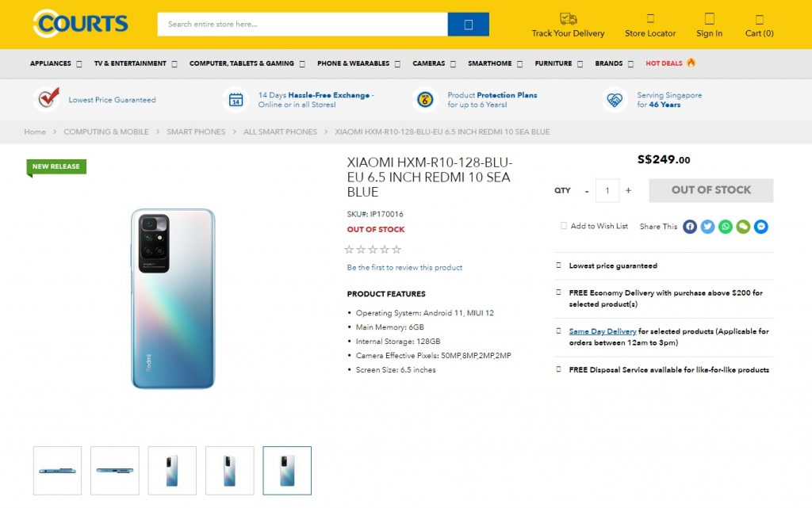Open Track Your Delivery truck icon
The width and height of the screenshot is (812, 508).
click(x=568, y=18)
